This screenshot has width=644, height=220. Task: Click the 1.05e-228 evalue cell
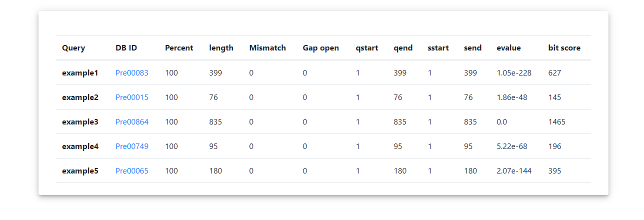click(514, 73)
